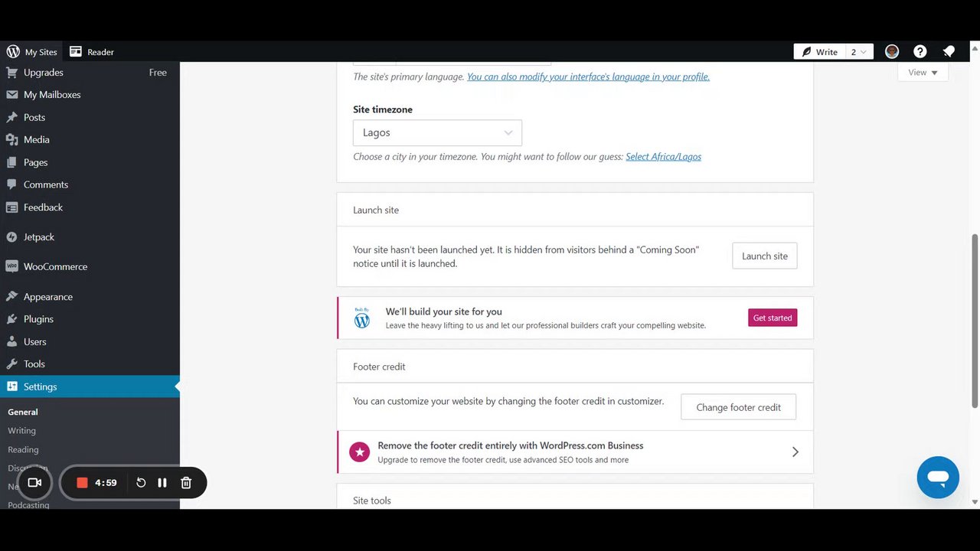Open the Help question mark icon

coord(920,51)
